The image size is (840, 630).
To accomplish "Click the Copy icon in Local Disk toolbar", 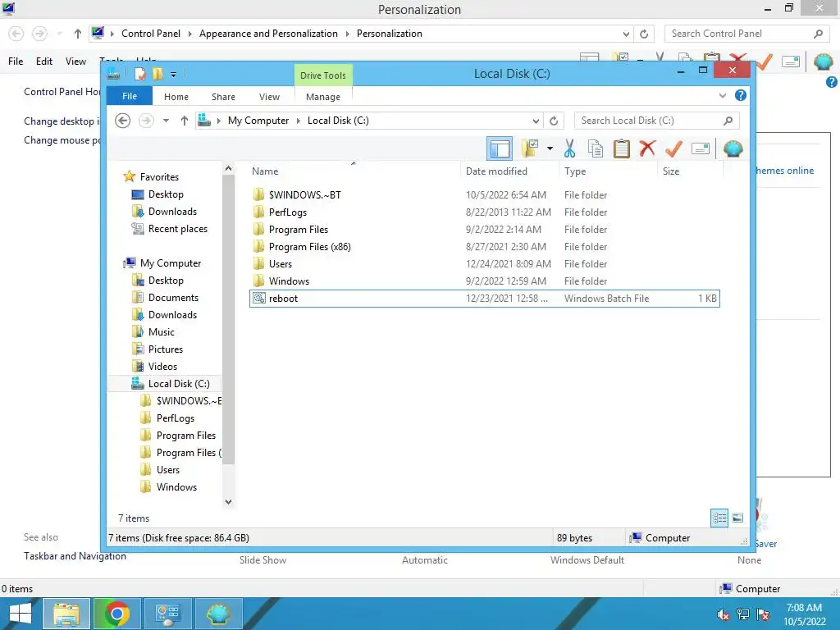I will click(x=596, y=148).
